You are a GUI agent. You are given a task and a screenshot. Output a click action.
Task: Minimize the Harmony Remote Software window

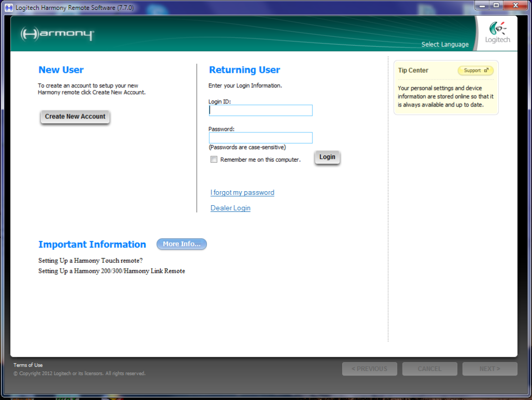[482, 6]
